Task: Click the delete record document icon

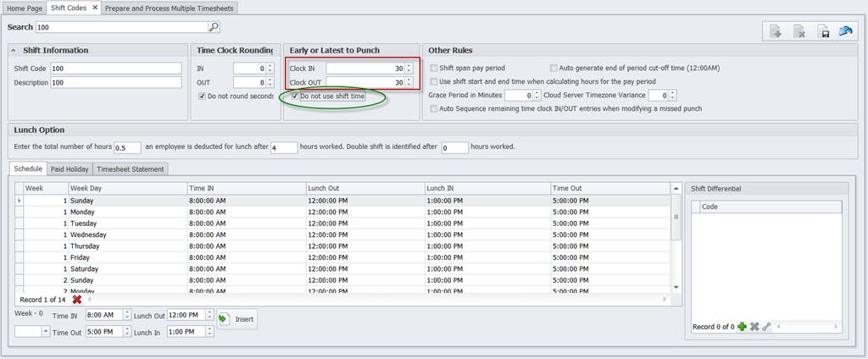Action: coord(798,31)
